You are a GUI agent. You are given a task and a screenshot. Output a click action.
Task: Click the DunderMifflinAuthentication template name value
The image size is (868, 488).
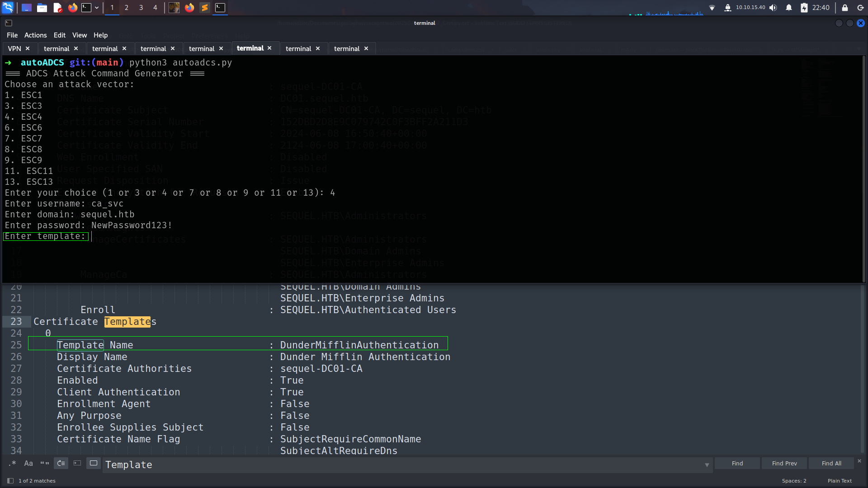359,345
